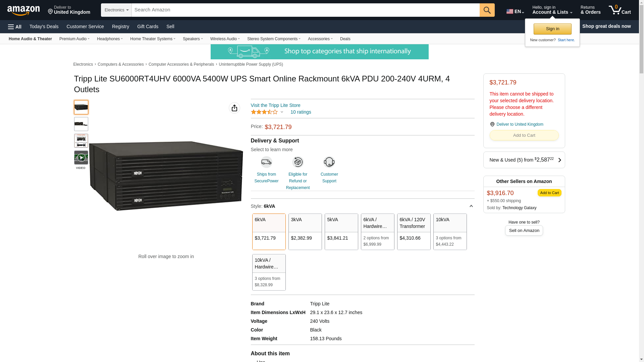Click the share icon above product image
The width and height of the screenshot is (644, 362).
click(x=234, y=108)
